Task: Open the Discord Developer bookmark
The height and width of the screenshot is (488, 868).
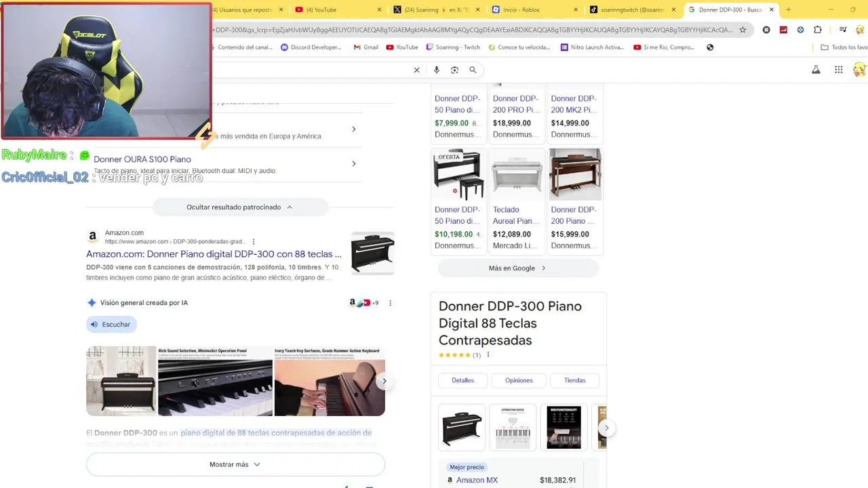Action: (311, 47)
